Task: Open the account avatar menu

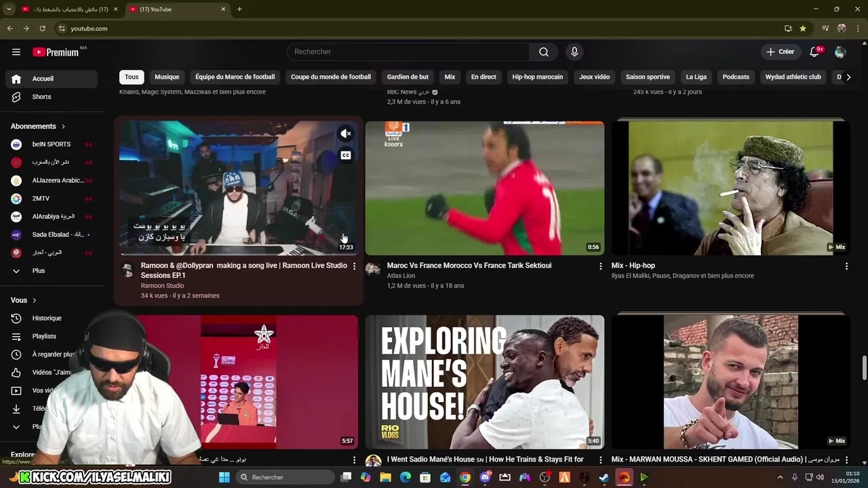Action: [x=840, y=52]
